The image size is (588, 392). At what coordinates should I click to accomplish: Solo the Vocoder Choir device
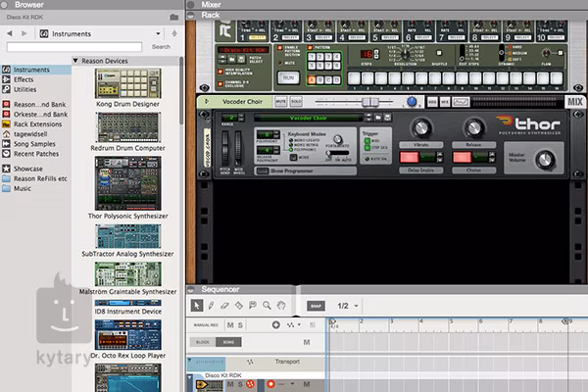pos(295,101)
